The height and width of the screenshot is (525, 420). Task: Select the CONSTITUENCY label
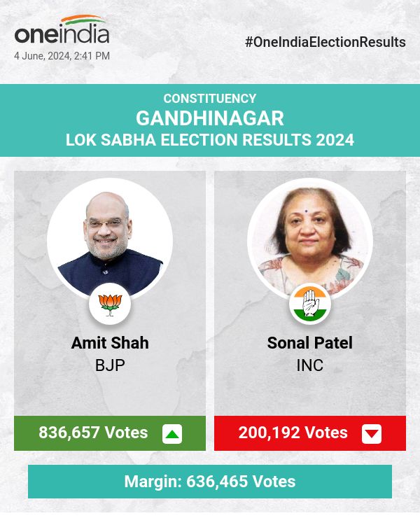(210, 99)
